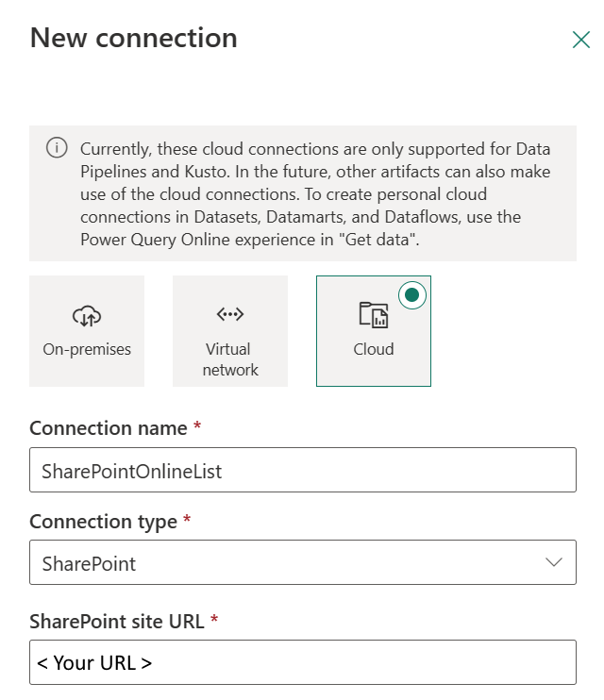Select the On-premises connection option label
The width and height of the screenshot is (604, 700).
coord(87,349)
